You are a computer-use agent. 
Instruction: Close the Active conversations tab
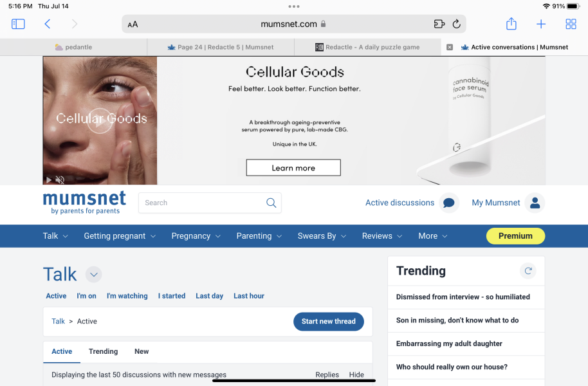450,47
